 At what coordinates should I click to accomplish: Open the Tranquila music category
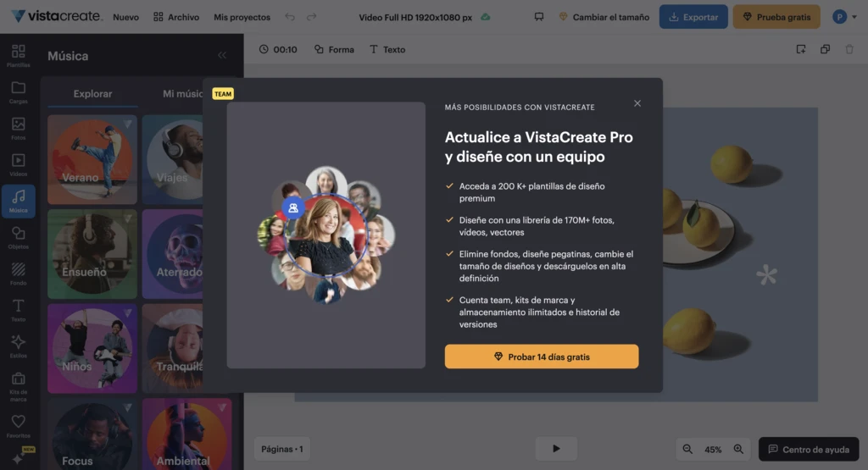(172, 348)
